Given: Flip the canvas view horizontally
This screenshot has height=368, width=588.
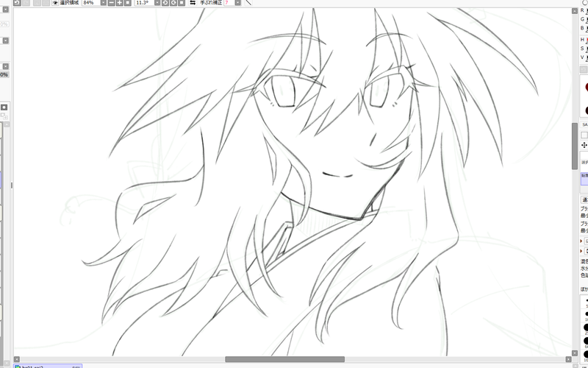Looking at the screenshot, I should (x=193, y=2).
